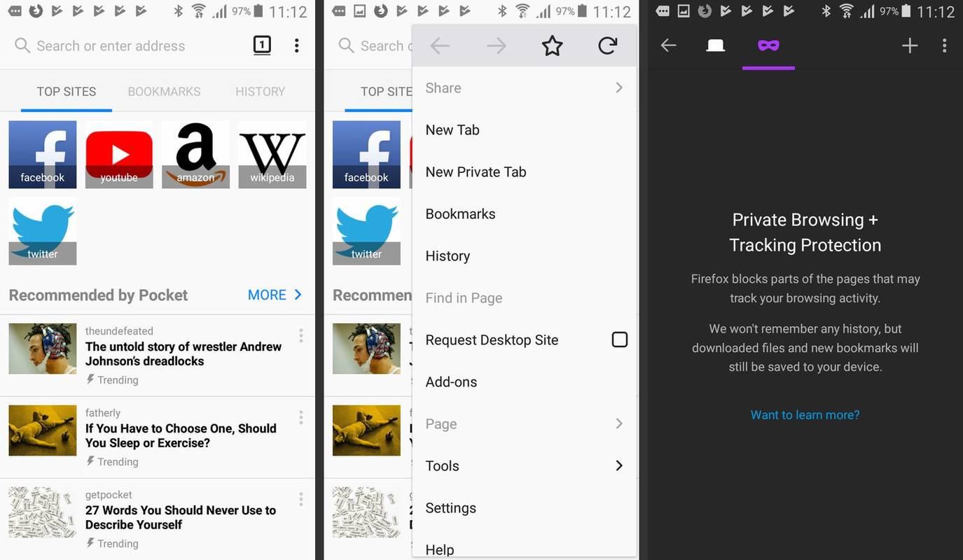
Task: Open the Wikipedia top site tile
Action: coord(272,155)
